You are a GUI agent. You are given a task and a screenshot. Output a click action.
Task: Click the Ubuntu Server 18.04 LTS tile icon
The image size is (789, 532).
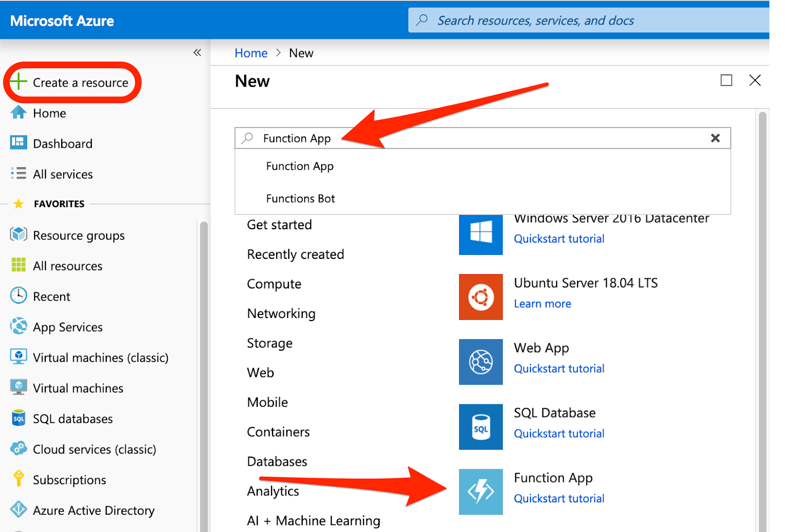tap(481, 297)
